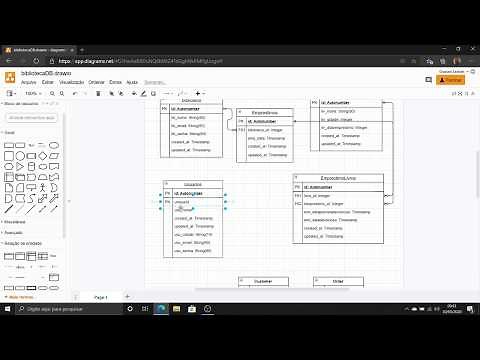Viewport: 480px width, 360px height.
Task: Open the Ajuda menu
Action: click(x=132, y=82)
